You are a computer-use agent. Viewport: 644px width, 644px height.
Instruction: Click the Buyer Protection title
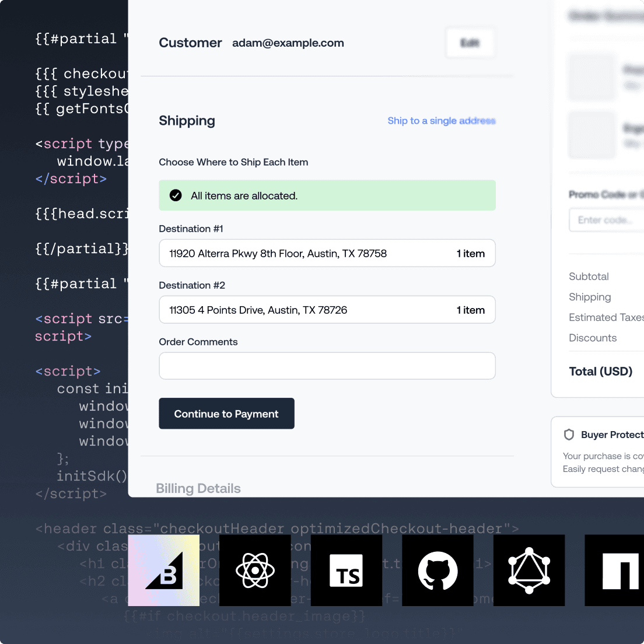coord(612,435)
